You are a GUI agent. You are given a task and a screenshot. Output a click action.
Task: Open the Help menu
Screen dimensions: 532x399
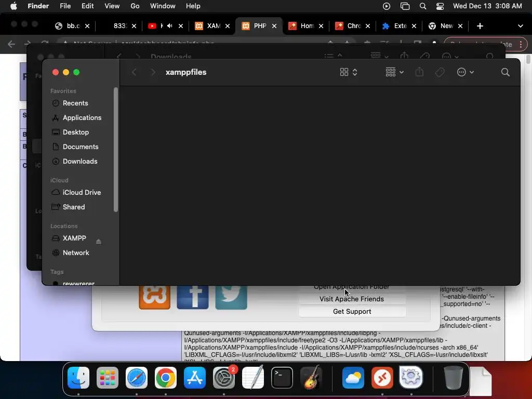[x=193, y=6]
